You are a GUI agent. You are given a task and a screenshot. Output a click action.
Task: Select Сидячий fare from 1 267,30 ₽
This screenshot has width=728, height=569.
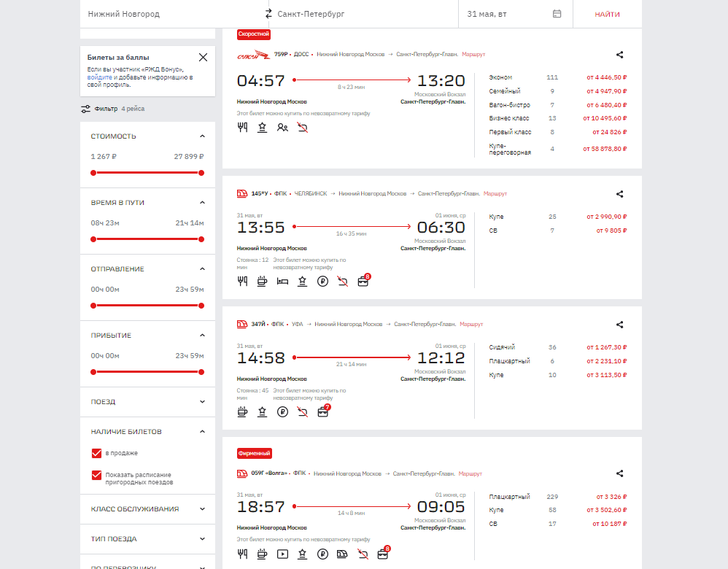[557, 347]
